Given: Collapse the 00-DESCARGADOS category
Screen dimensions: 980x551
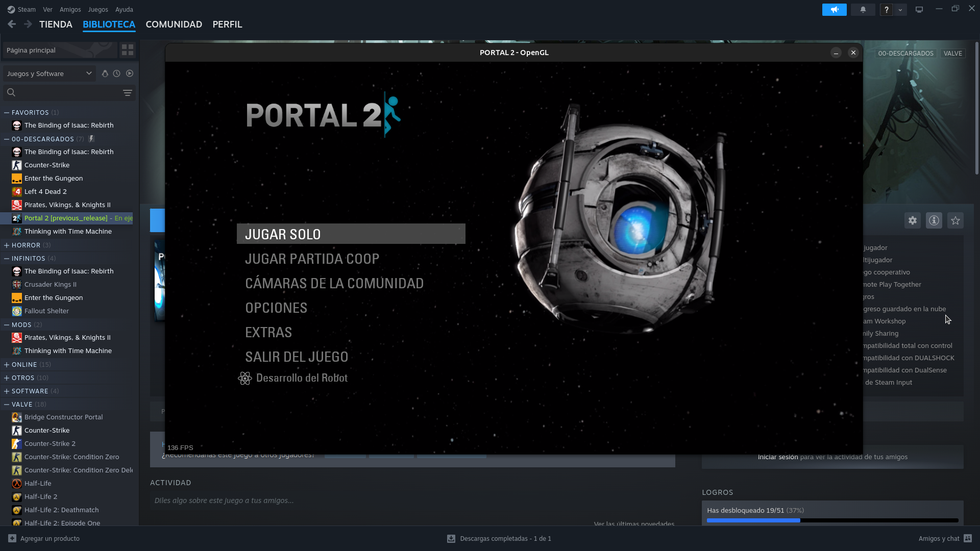Looking at the screenshot, I should click(x=7, y=139).
